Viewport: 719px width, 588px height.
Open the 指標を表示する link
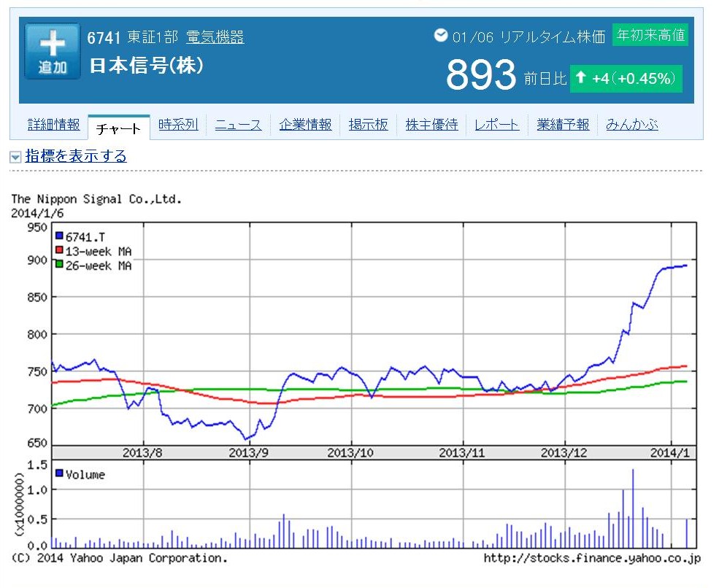pos(76,156)
